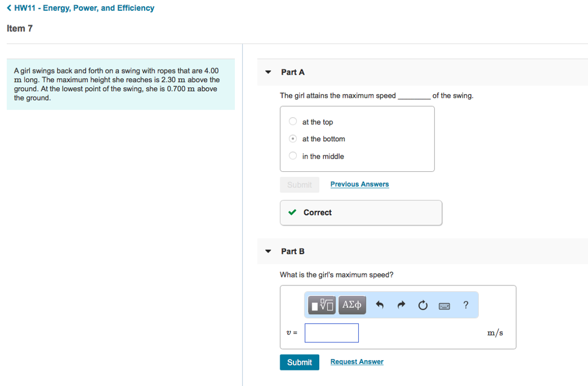Screen dimensions: 588x386
Task: Choose the "in the middle" option
Action: (x=292, y=156)
